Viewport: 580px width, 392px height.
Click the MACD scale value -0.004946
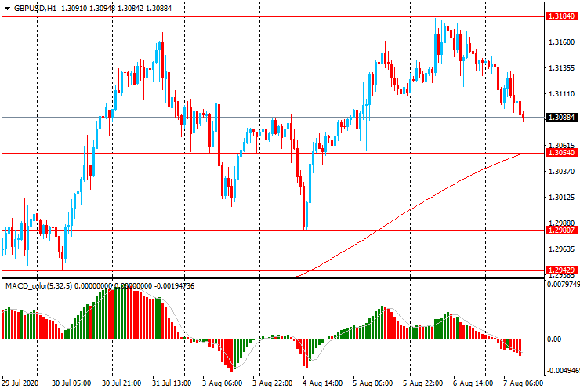click(x=563, y=371)
